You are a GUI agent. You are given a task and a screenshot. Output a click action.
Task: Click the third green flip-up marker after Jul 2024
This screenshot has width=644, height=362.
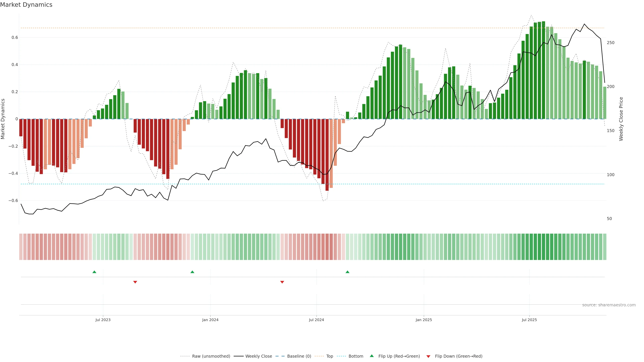[x=347, y=272]
